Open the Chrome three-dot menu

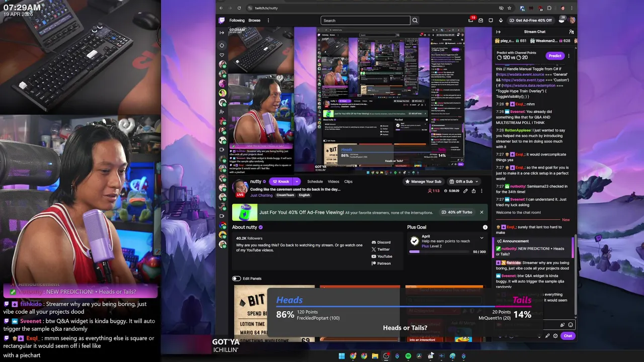click(x=573, y=8)
